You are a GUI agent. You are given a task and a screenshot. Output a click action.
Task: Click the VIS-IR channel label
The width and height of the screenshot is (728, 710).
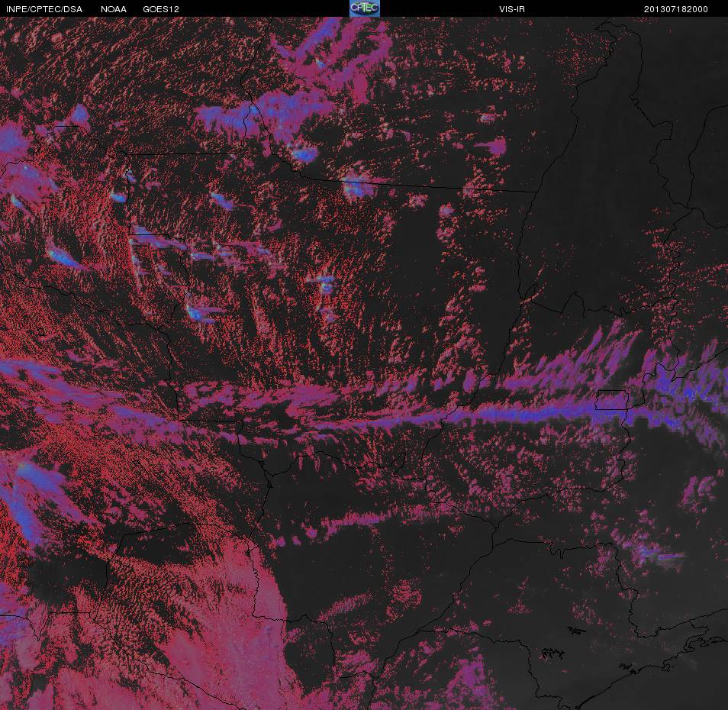pos(511,9)
